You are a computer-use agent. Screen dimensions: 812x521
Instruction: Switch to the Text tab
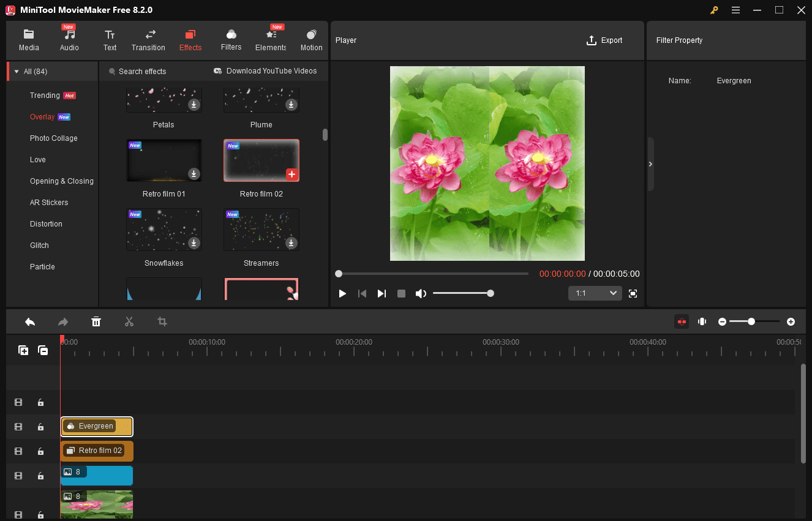tap(110, 40)
